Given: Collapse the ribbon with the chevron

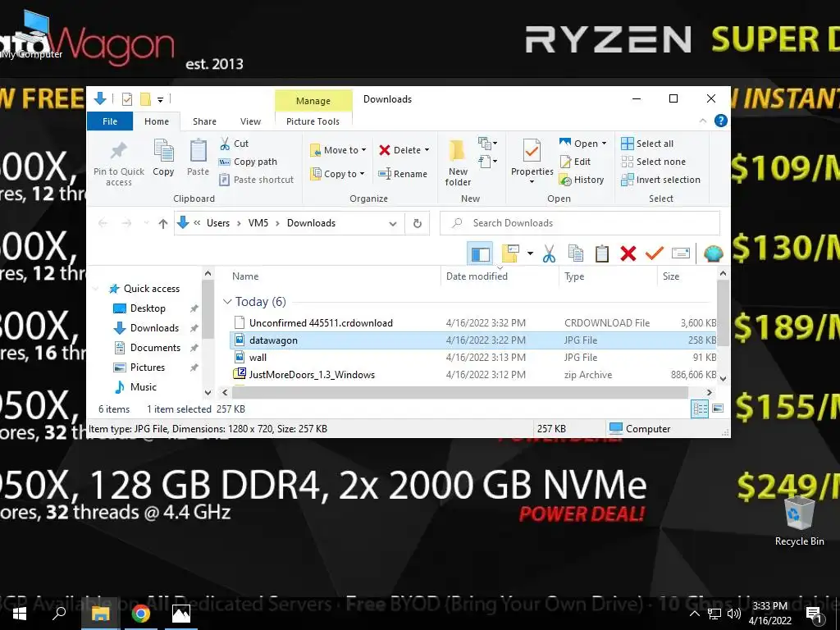Looking at the screenshot, I should click(703, 121).
